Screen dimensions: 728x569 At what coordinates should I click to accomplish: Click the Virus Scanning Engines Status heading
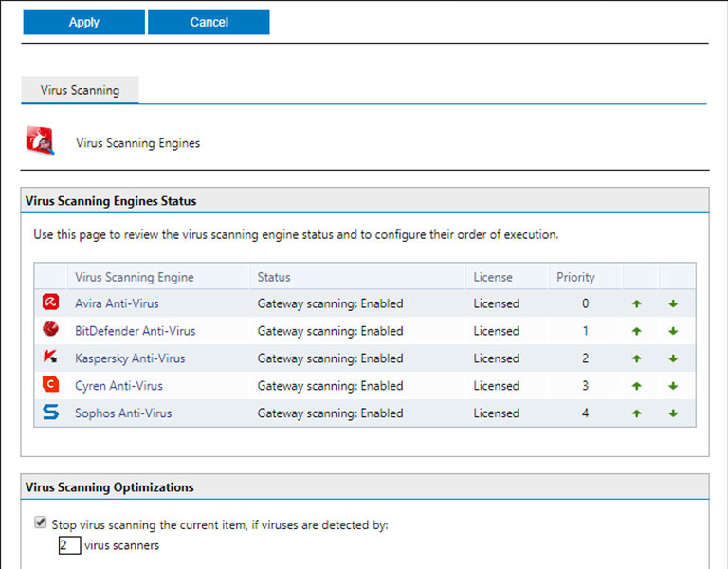pos(111,201)
